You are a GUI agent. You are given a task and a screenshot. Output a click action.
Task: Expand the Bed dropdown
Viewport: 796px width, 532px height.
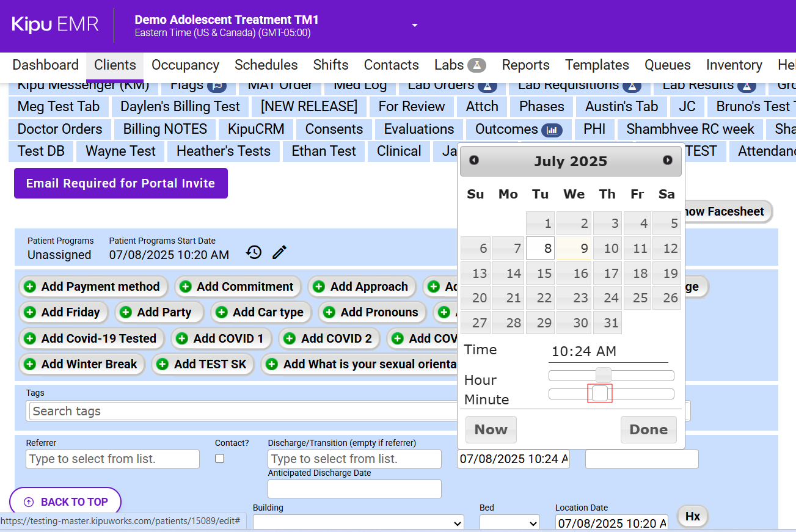pos(509,523)
